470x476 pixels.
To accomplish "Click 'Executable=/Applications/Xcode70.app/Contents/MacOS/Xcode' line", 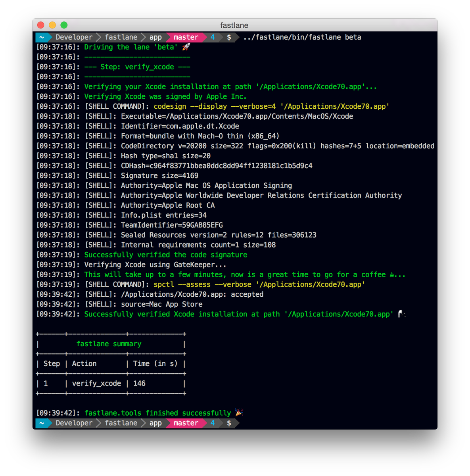I will coord(237,116).
